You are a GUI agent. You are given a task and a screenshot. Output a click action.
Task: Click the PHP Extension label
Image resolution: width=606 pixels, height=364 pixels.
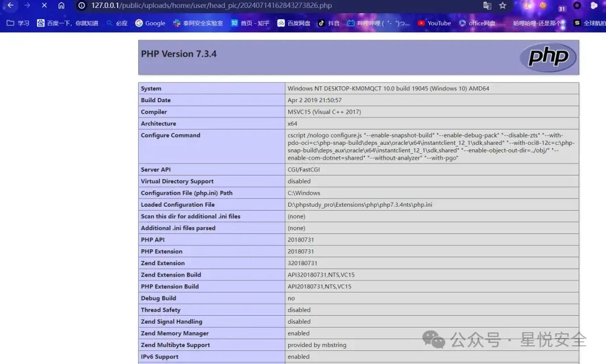click(161, 252)
